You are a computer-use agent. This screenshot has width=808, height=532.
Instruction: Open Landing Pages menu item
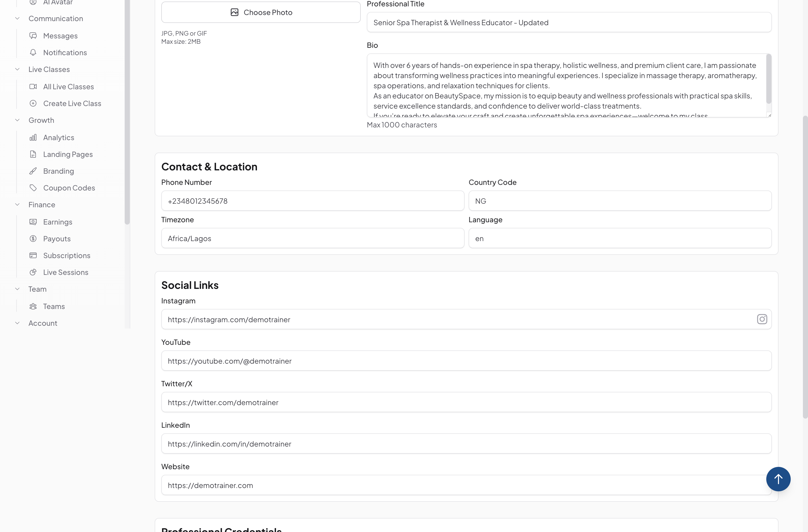tap(68, 154)
